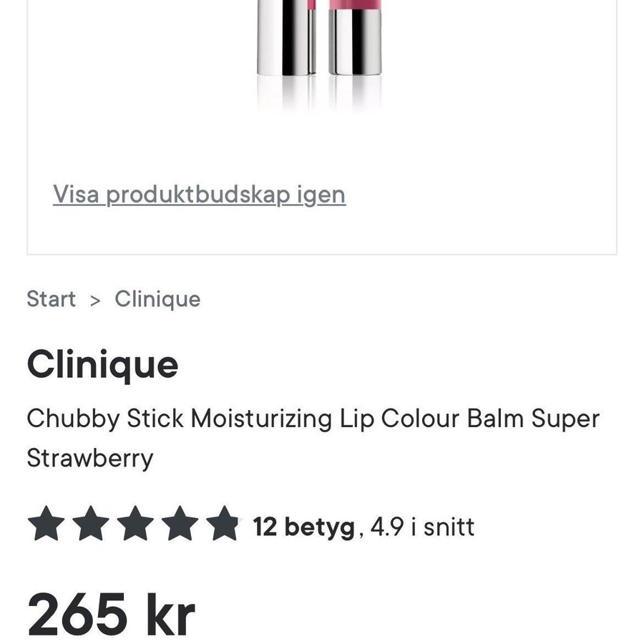Click the bold Clinique brand heading
Viewport: 644px width, 644px height.
(x=102, y=364)
